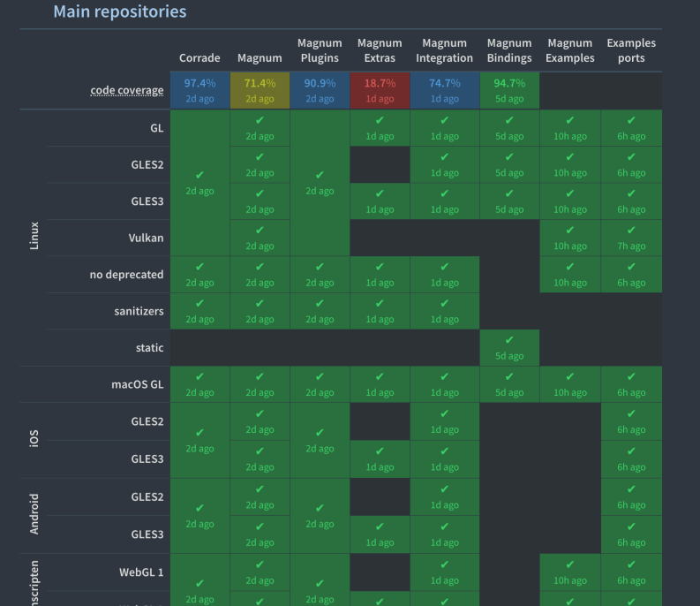Open Magnum Linux GL build status
This screenshot has height=606, width=700.
coord(260,128)
